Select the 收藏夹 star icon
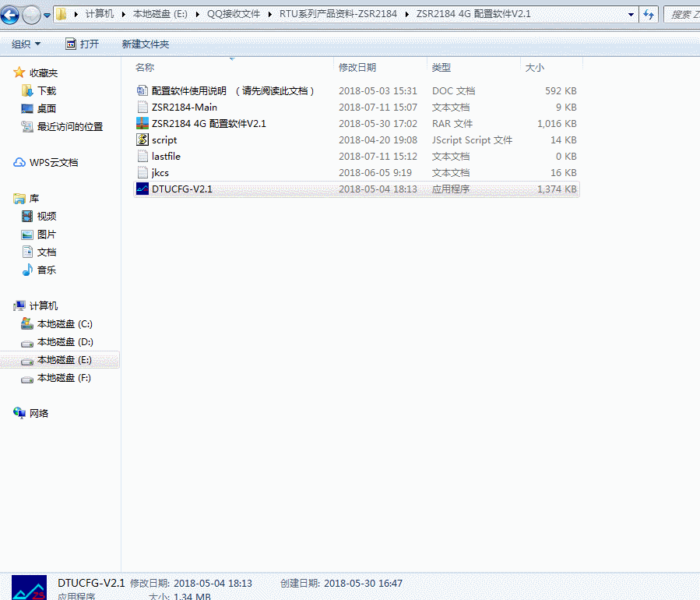This screenshot has height=600, width=700. pos(19,72)
